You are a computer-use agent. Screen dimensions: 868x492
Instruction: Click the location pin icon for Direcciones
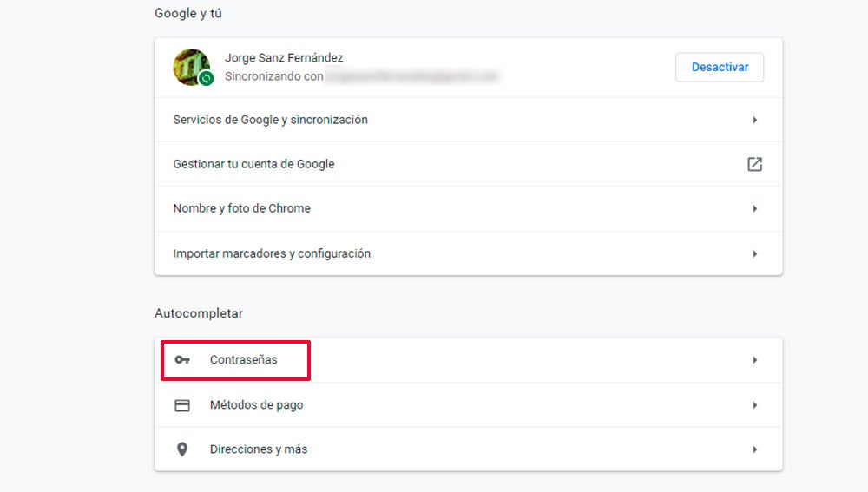tap(182, 449)
